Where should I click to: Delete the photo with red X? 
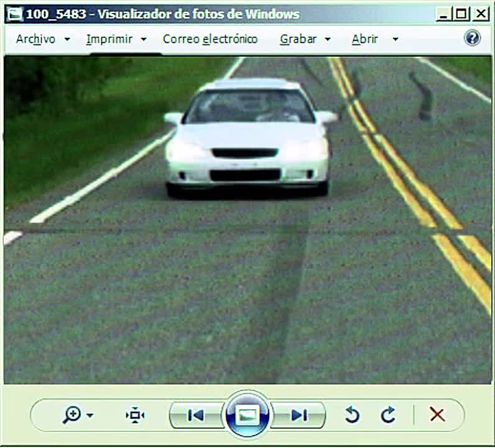click(438, 414)
